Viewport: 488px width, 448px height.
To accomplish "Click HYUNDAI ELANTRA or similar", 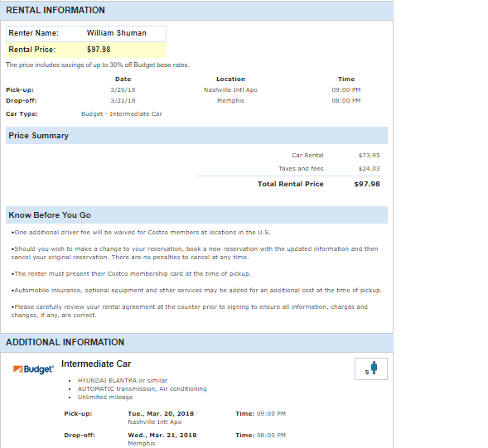I will pos(123,380).
